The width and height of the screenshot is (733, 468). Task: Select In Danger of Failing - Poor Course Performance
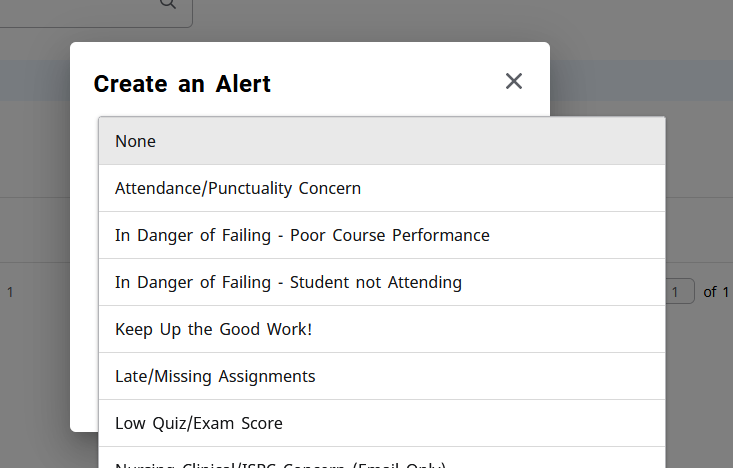pyautogui.click(x=381, y=235)
